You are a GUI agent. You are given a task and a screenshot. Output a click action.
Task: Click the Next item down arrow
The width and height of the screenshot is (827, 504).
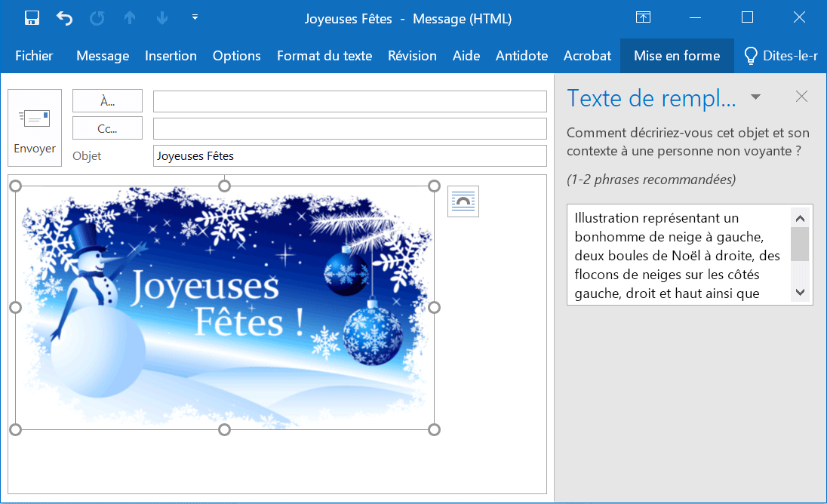coord(161,18)
